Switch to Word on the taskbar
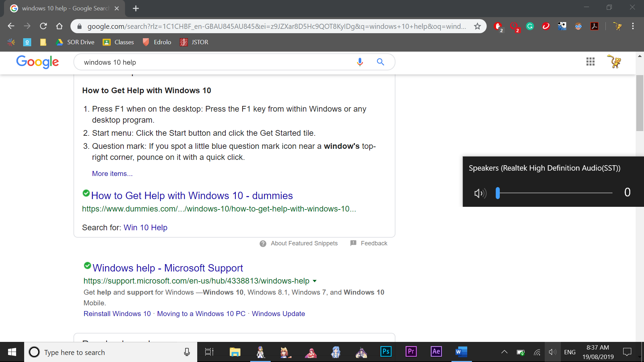This screenshot has width=644, height=362. (x=462, y=352)
